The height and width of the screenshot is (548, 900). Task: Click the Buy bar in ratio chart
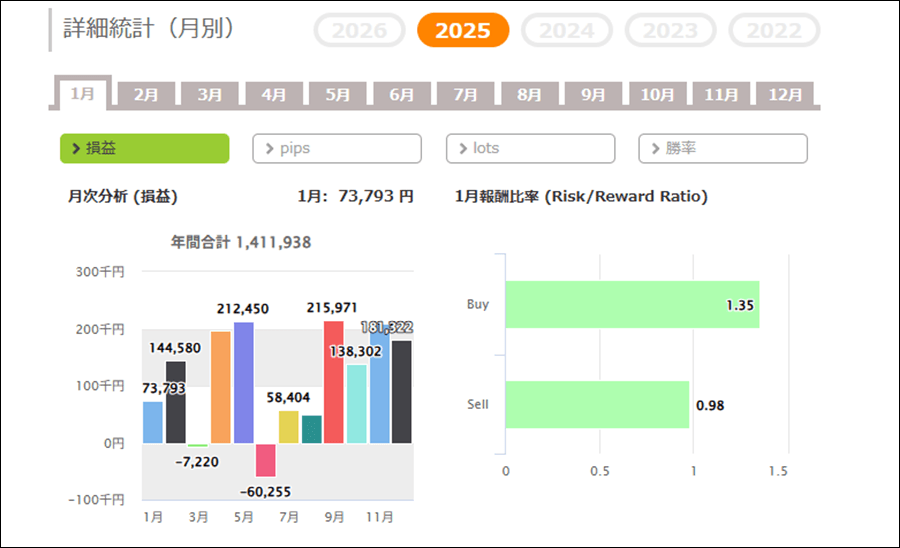click(x=632, y=304)
